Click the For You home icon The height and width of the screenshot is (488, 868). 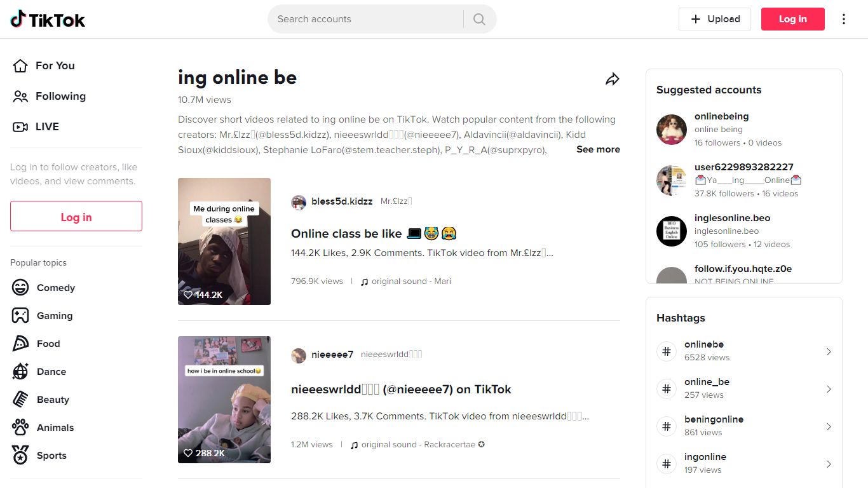point(20,65)
